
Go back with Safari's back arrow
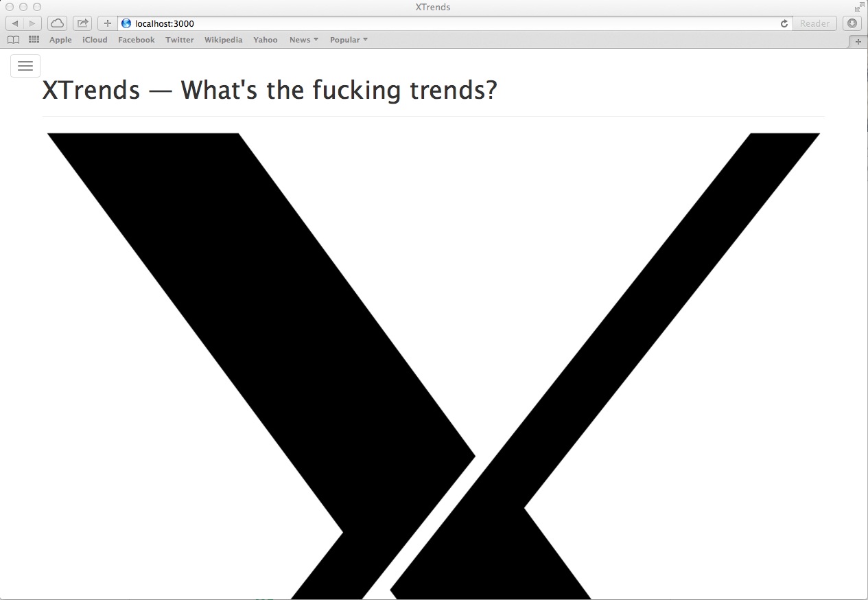(14, 23)
